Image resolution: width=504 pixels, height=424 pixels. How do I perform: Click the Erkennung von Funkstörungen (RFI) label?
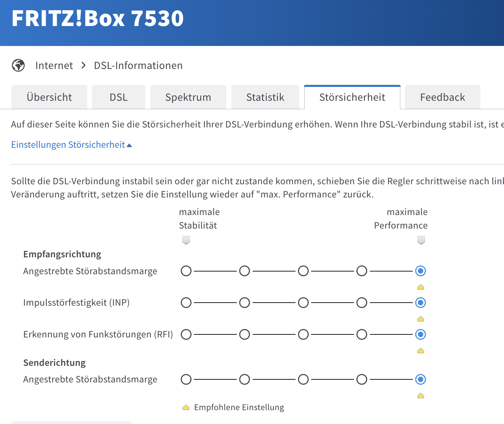[98, 334]
